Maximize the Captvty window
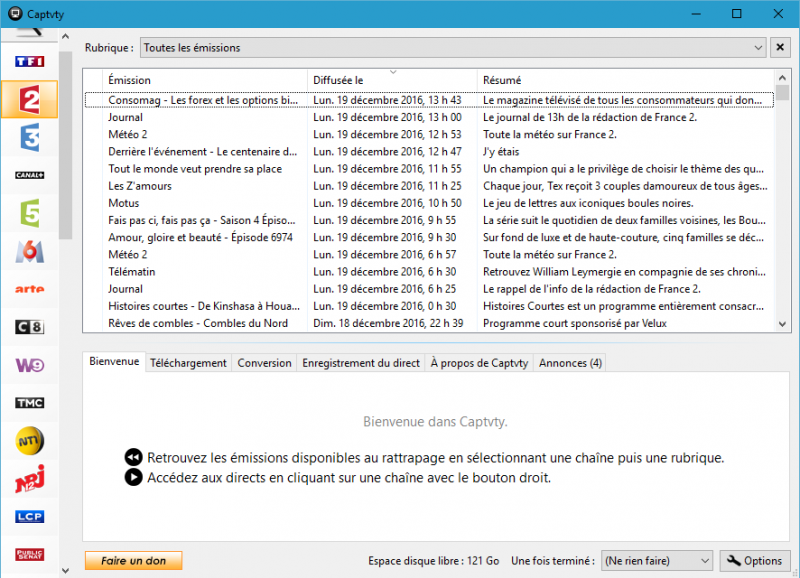This screenshot has height=578, width=800. point(736,14)
